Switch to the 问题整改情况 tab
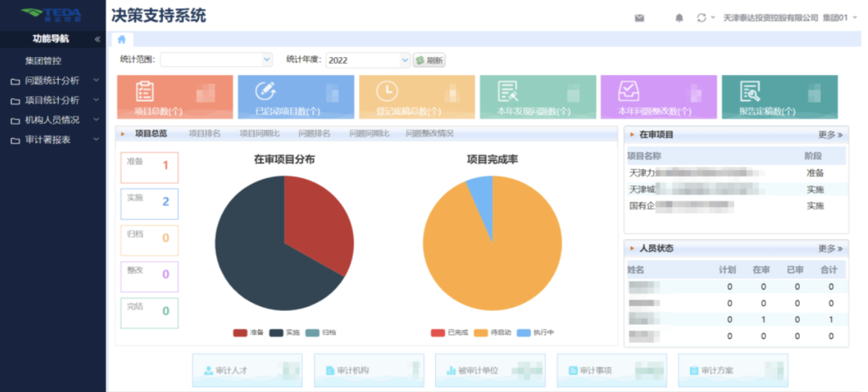The height and width of the screenshot is (392, 868). coord(429,133)
